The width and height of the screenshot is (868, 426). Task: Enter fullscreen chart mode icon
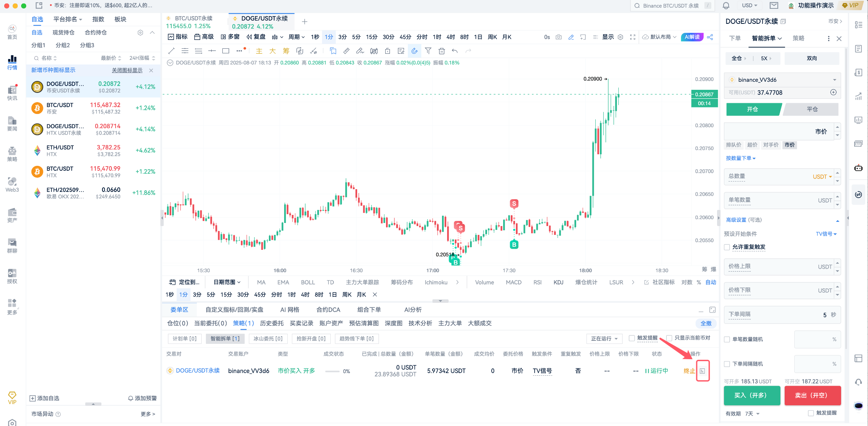coord(633,37)
